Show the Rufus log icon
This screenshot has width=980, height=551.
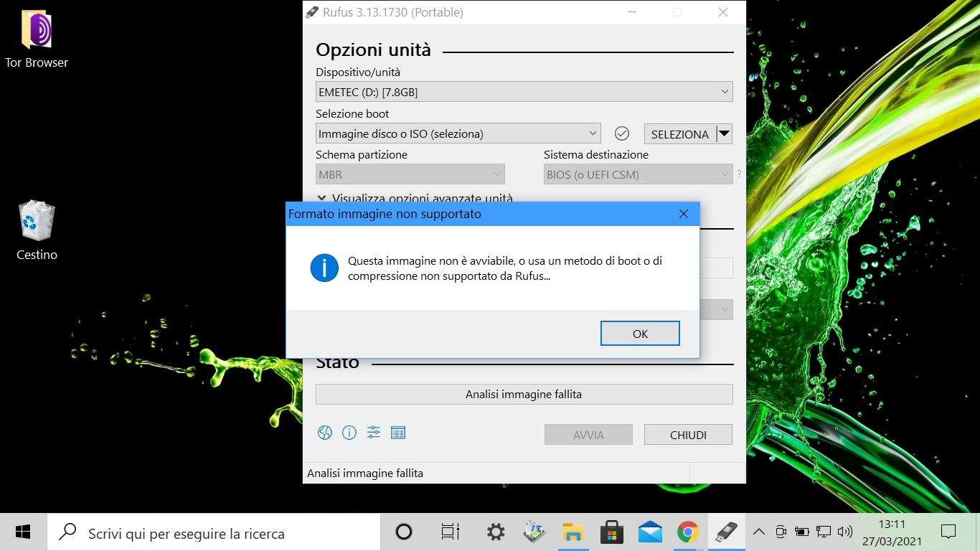398,433
